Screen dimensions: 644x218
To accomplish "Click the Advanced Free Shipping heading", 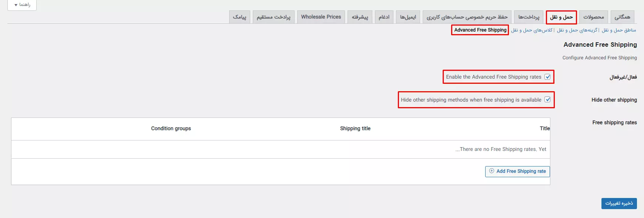I will (600, 44).
